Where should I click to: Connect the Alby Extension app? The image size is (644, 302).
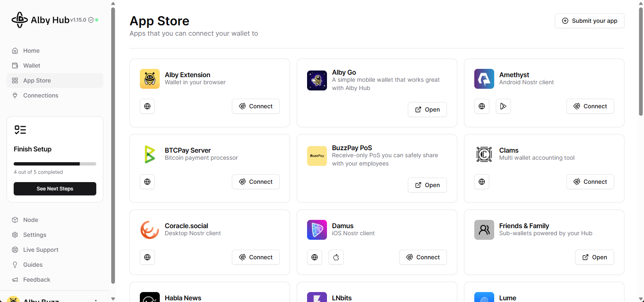coord(256,106)
